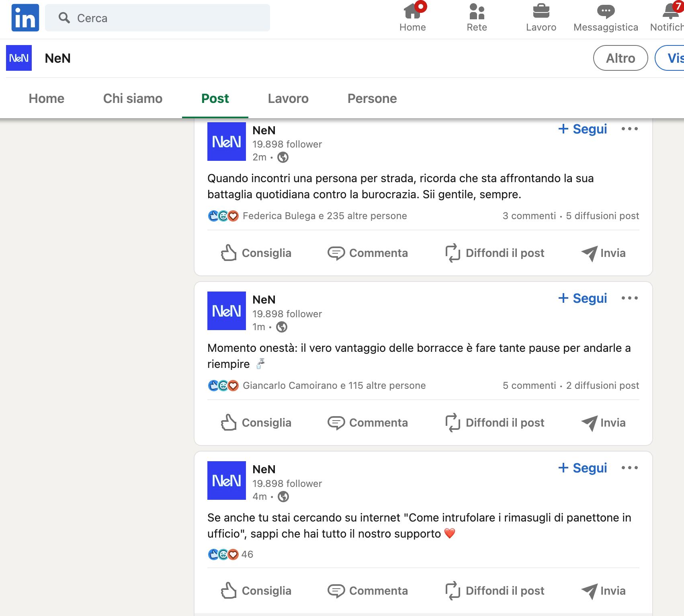The width and height of the screenshot is (684, 616).
Task: Switch to the Chi siamo tab
Action: (x=133, y=99)
